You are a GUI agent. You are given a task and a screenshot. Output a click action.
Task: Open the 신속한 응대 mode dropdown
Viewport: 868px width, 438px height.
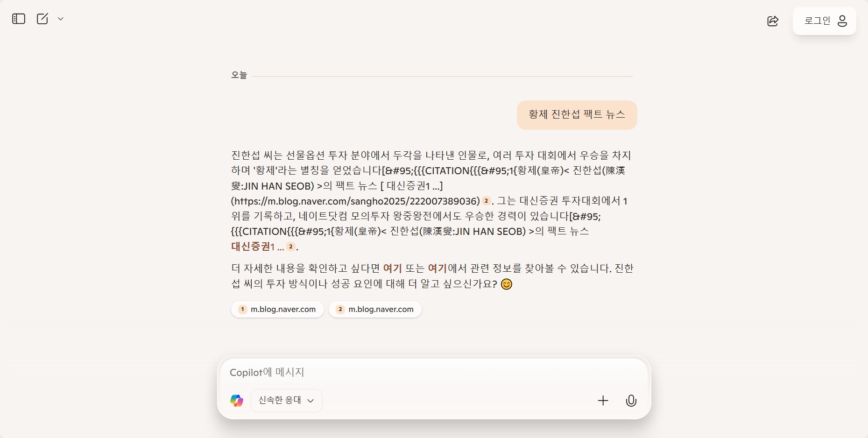pyautogui.click(x=286, y=401)
